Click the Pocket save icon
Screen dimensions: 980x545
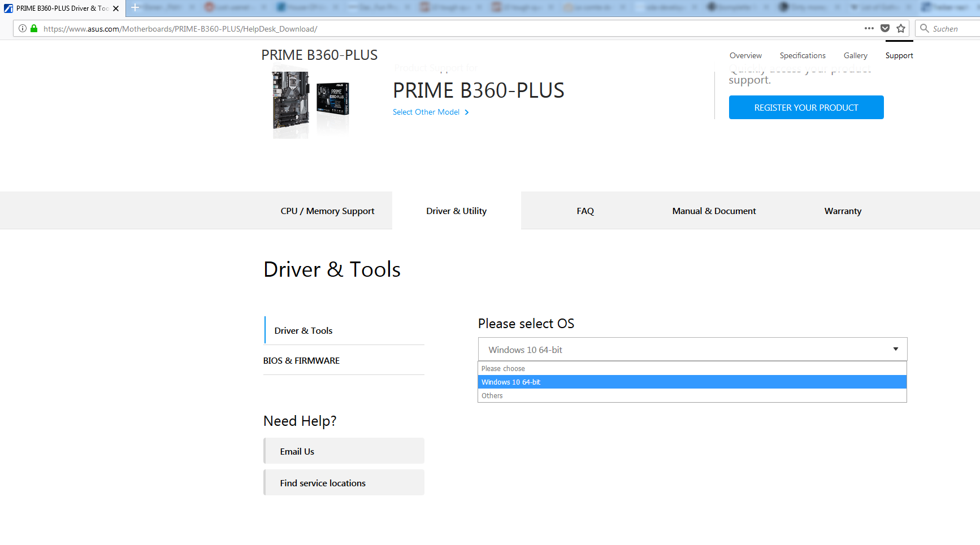[x=885, y=28]
